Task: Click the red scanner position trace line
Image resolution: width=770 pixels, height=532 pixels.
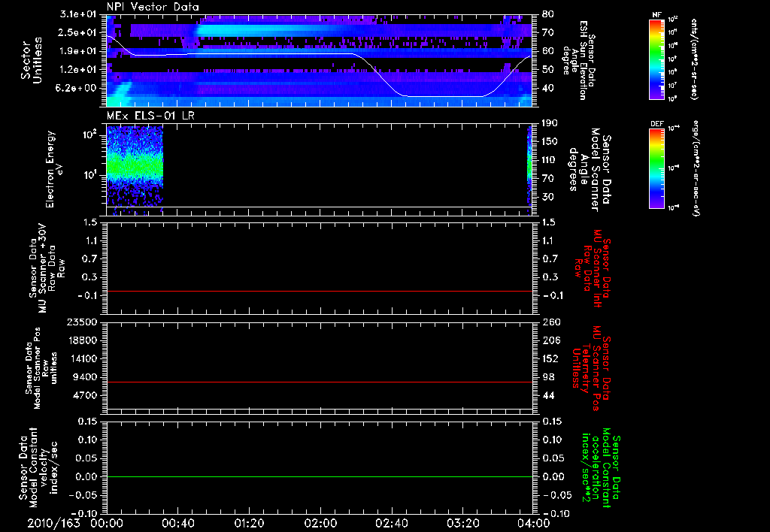Action: pyautogui.click(x=320, y=382)
